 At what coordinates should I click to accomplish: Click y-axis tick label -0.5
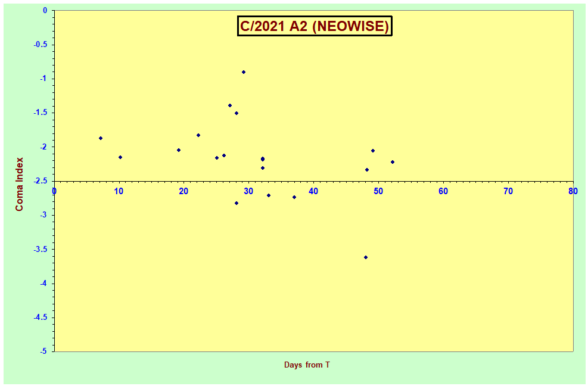click(41, 45)
